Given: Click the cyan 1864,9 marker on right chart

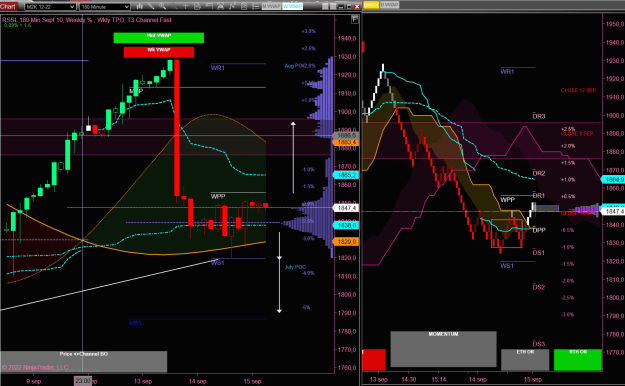Looking at the screenshot, I should click(613, 180).
